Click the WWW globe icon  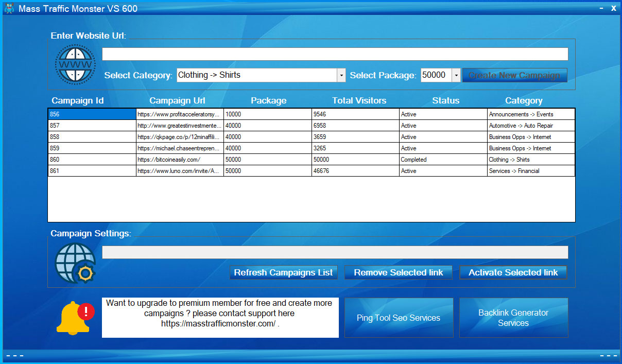click(x=75, y=64)
